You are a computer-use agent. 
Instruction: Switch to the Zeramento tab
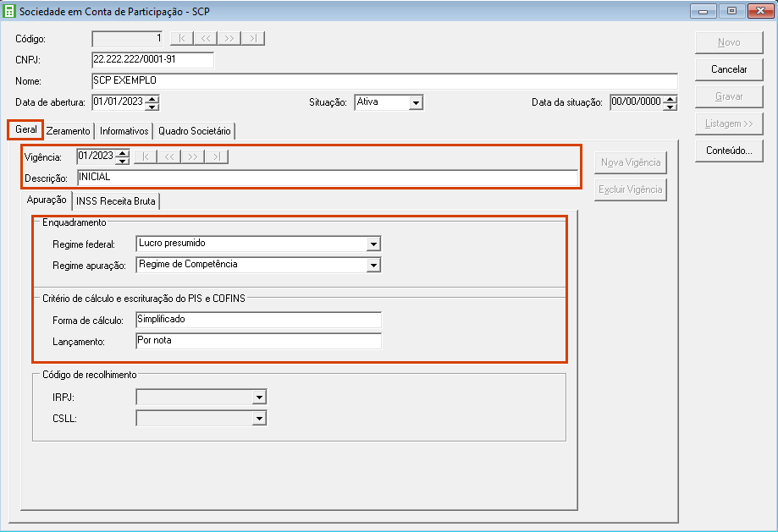pos(69,131)
